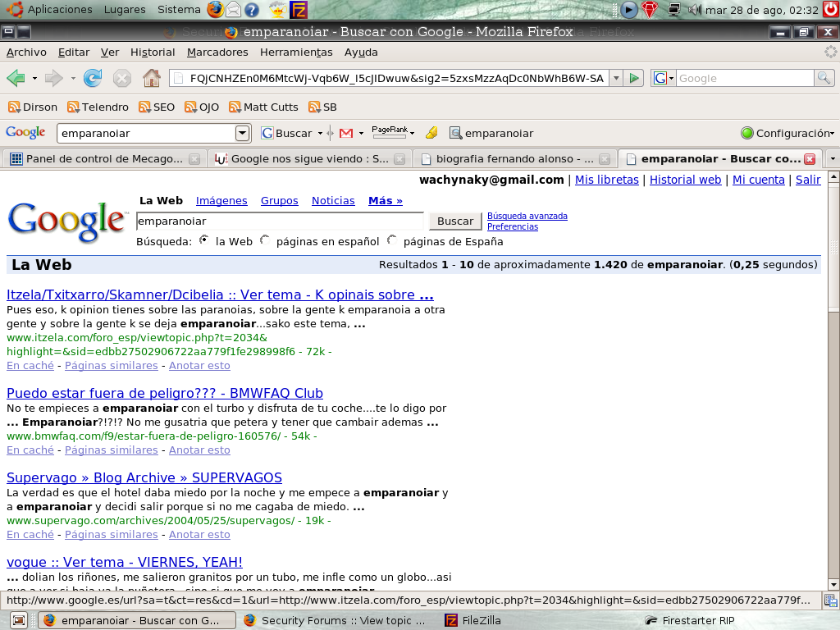Open Gmail from the Google Toolbar icon

(346, 133)
